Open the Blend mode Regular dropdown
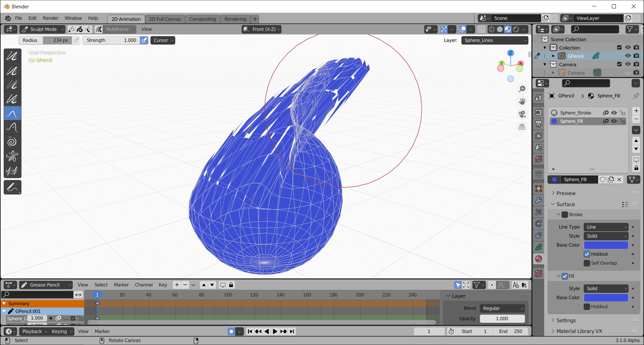The image size is (644, 345). (x=502, y=308)
